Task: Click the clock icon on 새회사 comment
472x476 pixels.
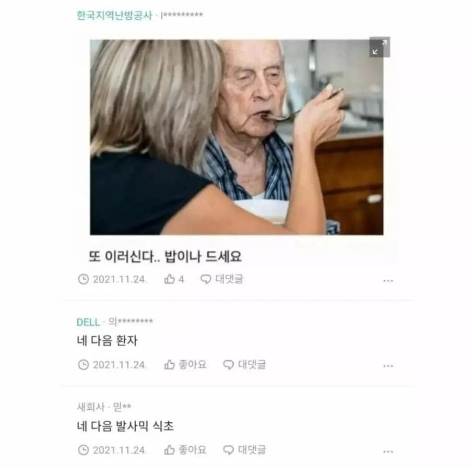Action: [x=84, y=450]
